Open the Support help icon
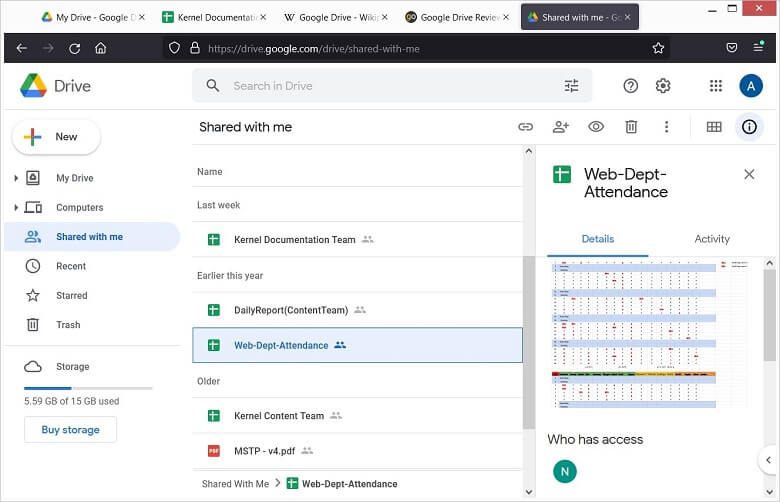 coord(630,86)
